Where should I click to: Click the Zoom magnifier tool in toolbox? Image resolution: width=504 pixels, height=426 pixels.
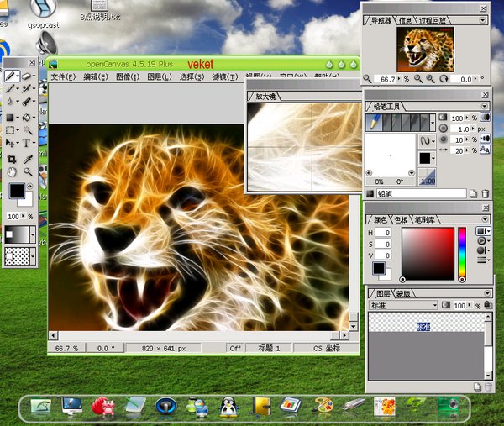click(x=28, y=172)
